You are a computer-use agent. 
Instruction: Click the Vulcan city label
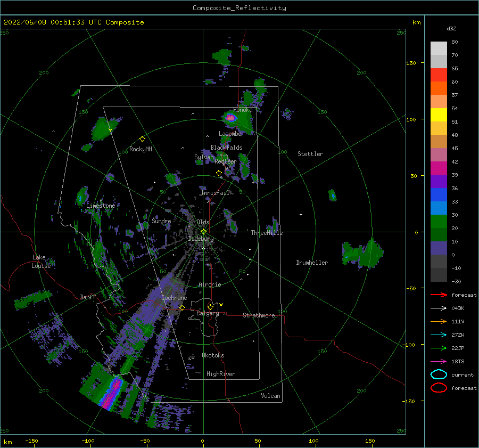coord(270,396)
